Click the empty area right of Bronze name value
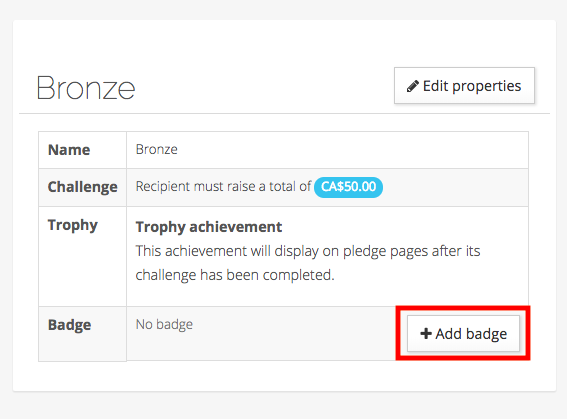Screen dimensions: 567x419 [x=353, y=150]
